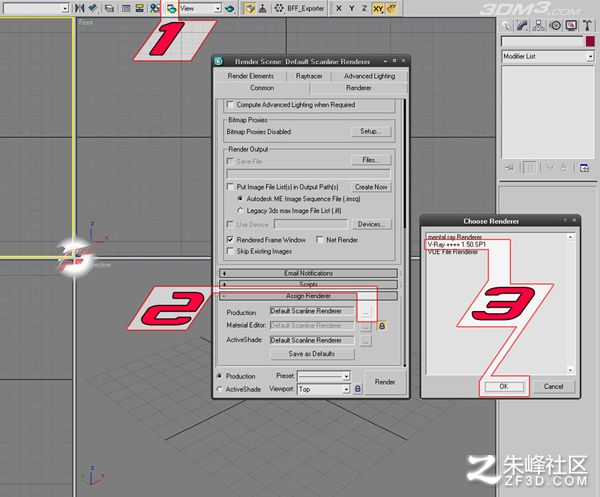Open the Render Elements tab
600x497 pixels.
click(251, 76)
